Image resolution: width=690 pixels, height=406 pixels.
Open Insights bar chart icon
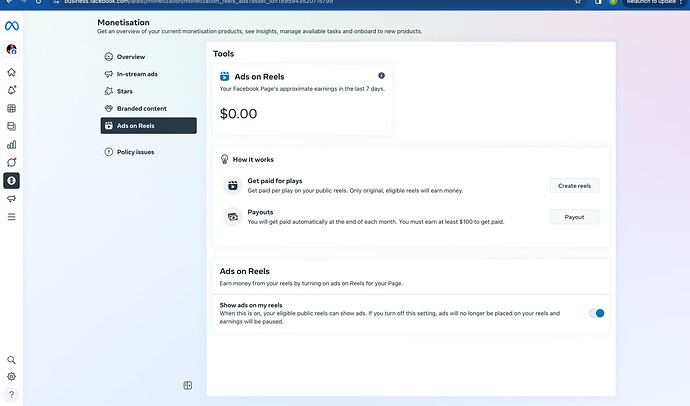pos(11,145)
